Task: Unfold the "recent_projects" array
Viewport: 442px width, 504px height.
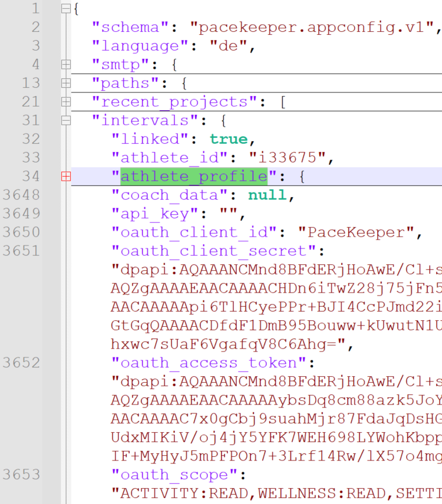Action: (65, 102)
